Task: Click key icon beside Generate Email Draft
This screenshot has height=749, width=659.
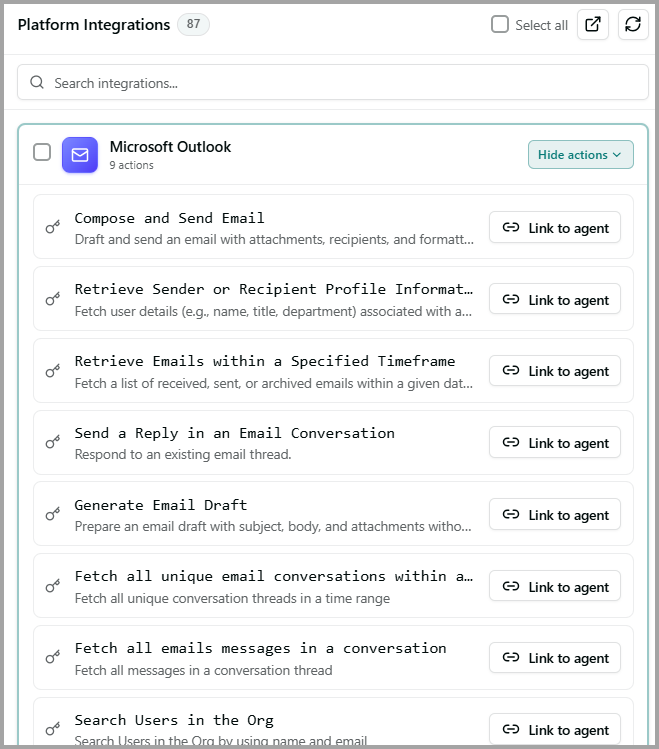Action: [x=53, y=514]
